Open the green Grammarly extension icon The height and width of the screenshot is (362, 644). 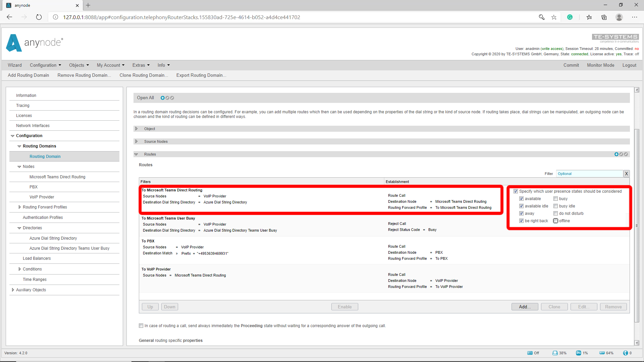coord(570,17)
